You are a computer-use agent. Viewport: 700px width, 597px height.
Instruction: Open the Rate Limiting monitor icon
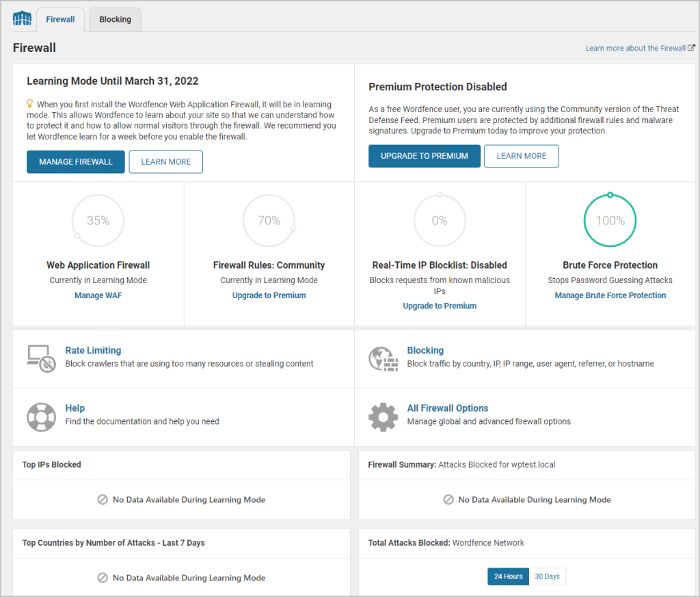coord(41,358)
